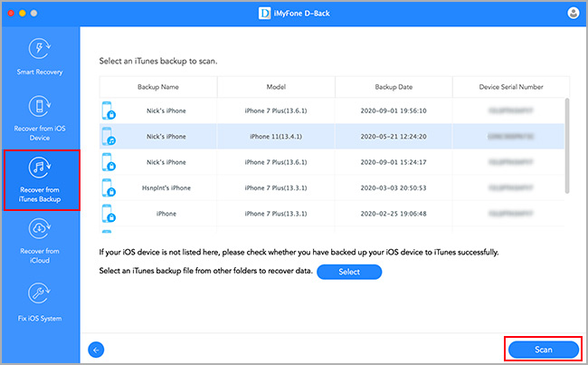Choose Recover from iTunes Backup icon
The height and width of the screenshot is (365, 588).
40,168
